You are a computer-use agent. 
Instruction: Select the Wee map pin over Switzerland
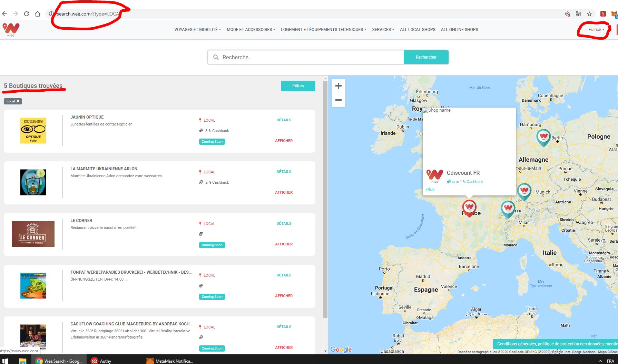click(508, 209)
